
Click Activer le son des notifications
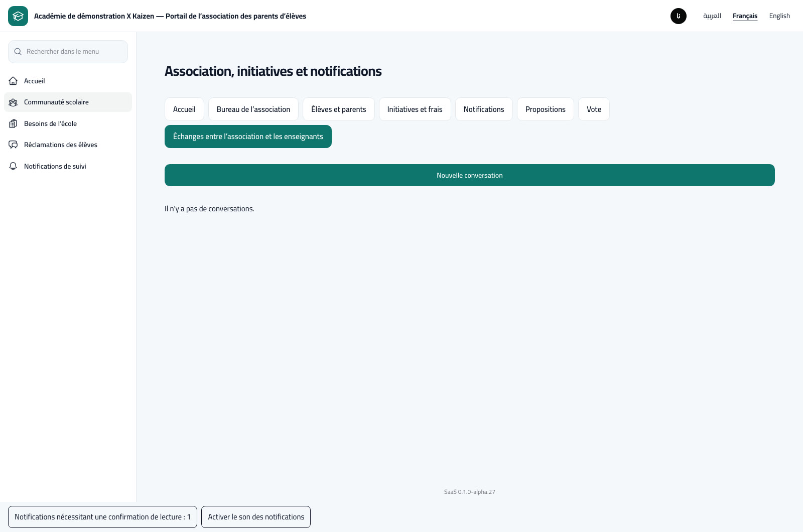[256, 517]
